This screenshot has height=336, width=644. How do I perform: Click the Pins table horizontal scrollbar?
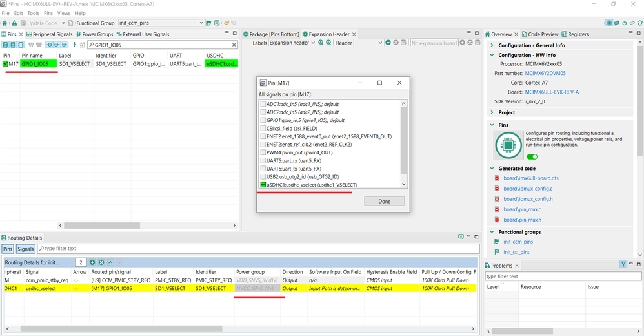(x=102, y=226)
